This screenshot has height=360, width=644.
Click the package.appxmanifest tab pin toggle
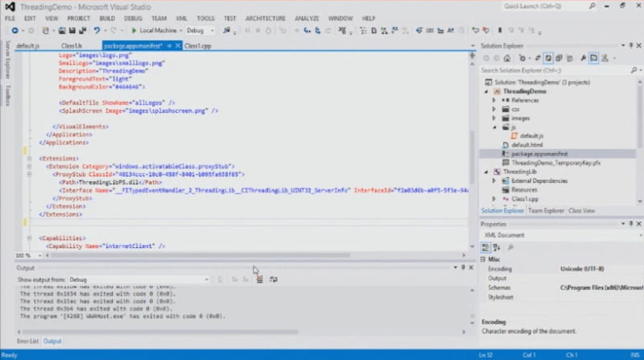(169, 46)
